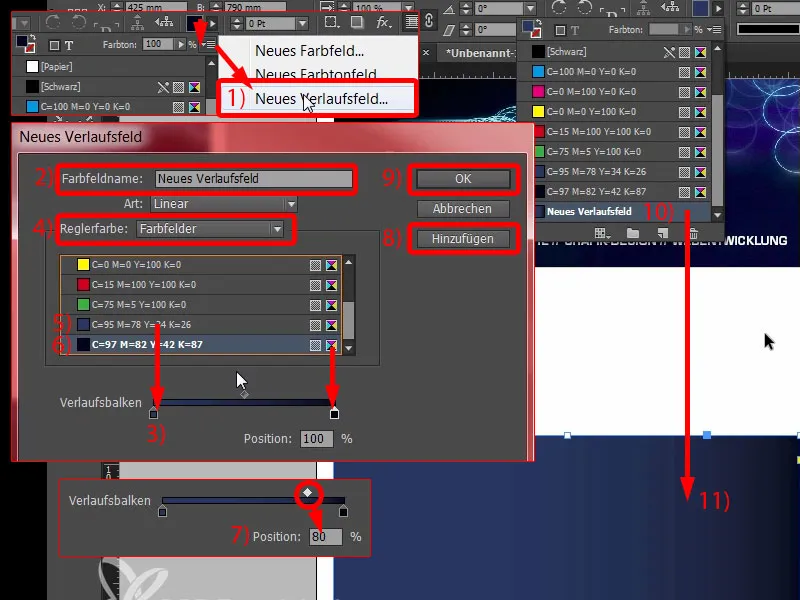Open right Swatches panel flyout menu

coord(714,30)
